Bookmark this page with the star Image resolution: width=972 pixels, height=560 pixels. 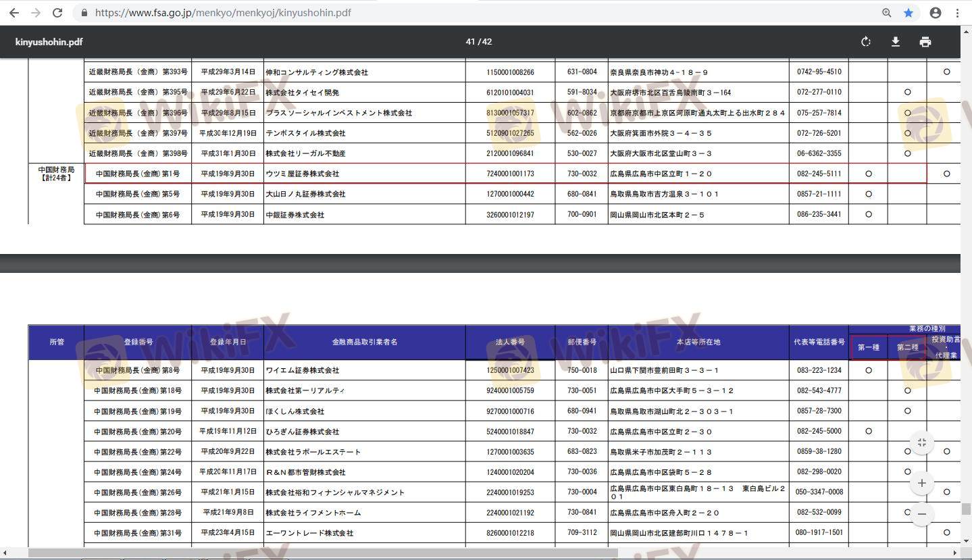tap(909, 13)
